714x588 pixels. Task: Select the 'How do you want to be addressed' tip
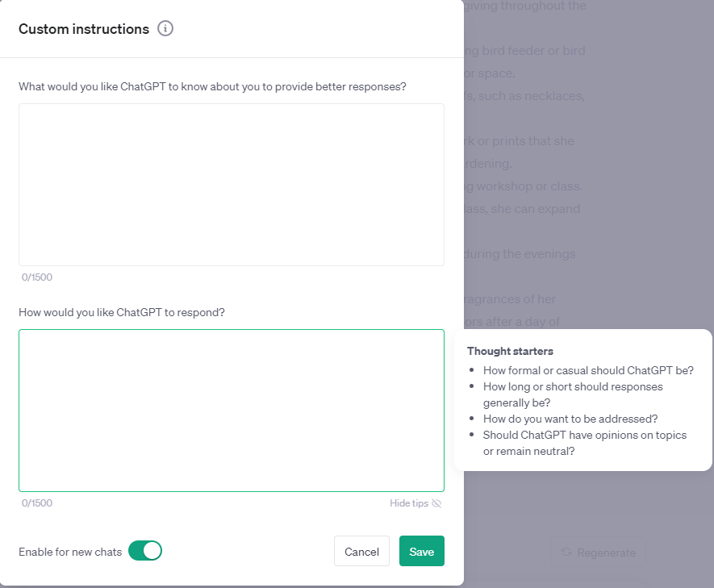[x=570, y=419]
